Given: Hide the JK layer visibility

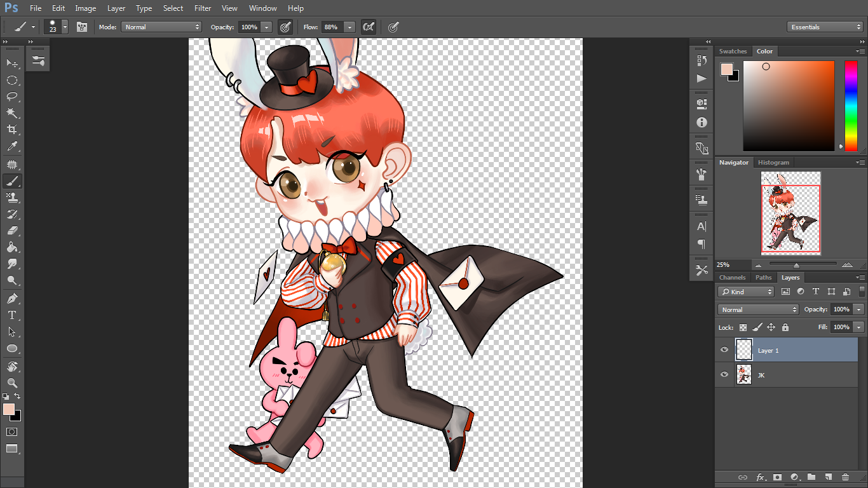Looking at the screenshot, I should click(x=724, y=375).
